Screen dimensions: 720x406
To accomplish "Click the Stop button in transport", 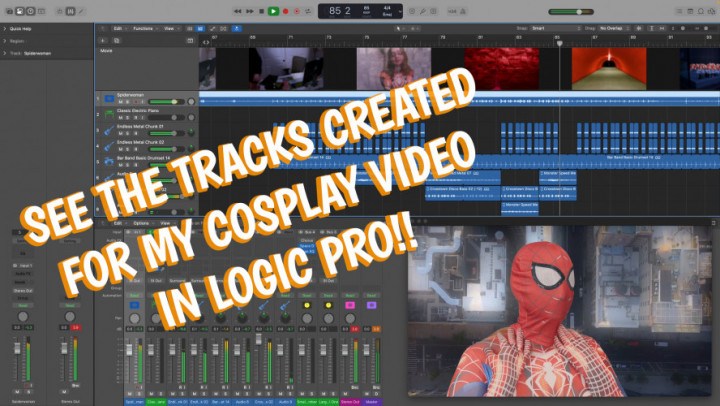I will point(261,11).
